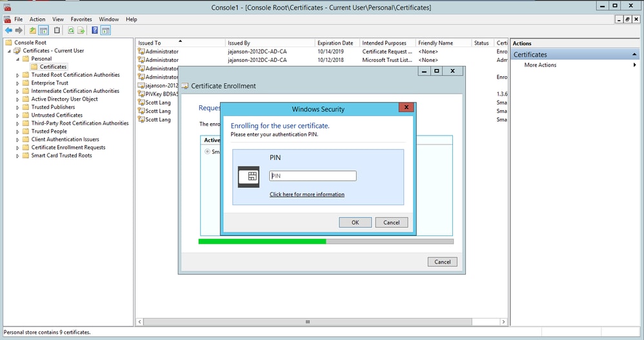
Task: Select Client Authentication Issuers in tree
Action: (x=65, y=139)
